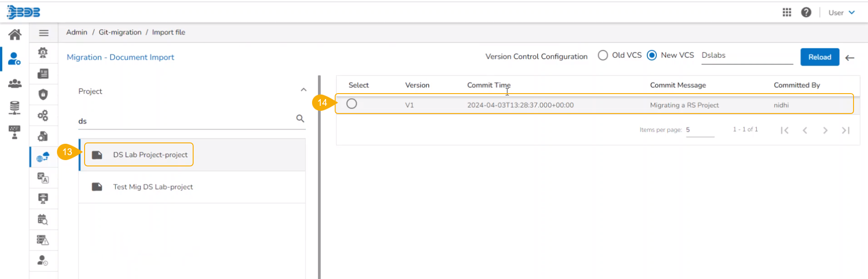Viewport: 868px width, 279px height.
Task: Click the help question mark icon
Action: [806, 12]
